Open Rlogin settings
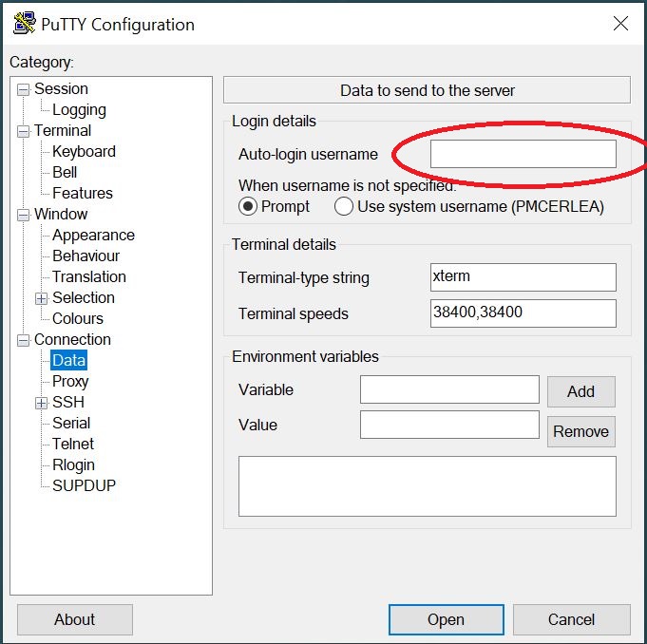This screenshot has width=647, height=644. tap(73, 464)
